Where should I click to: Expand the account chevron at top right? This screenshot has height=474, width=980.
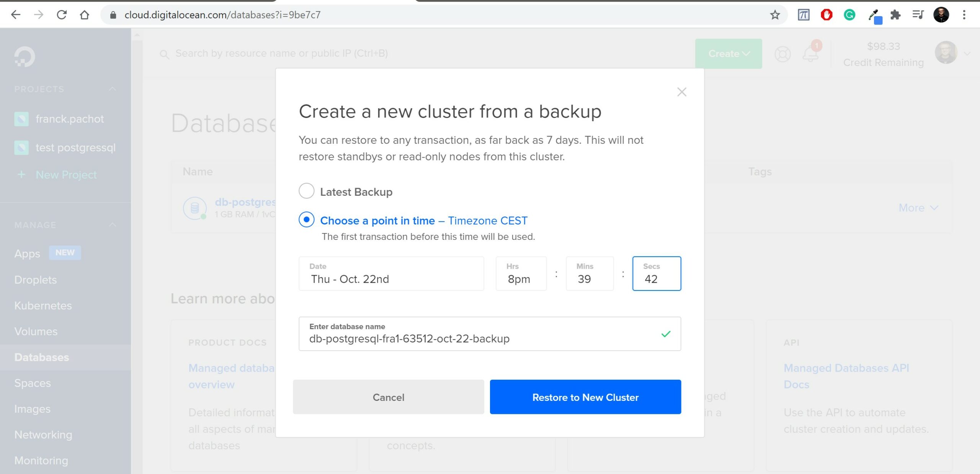tap(967, 54)
